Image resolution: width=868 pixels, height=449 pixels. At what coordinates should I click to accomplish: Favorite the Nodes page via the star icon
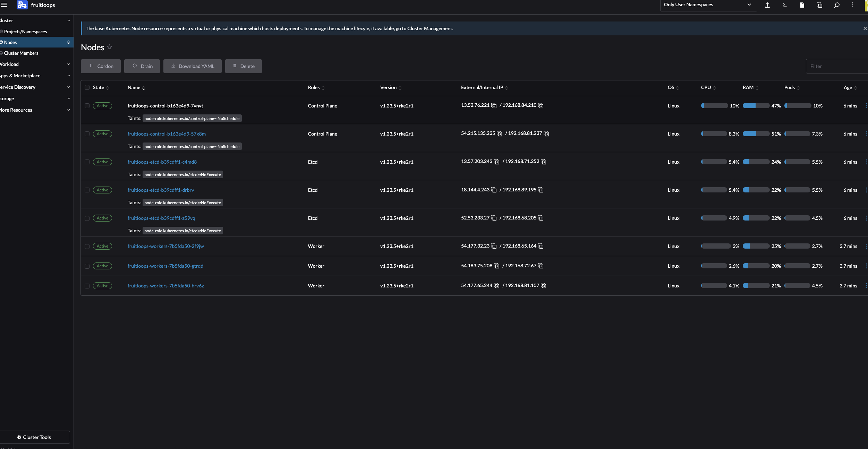109,47
